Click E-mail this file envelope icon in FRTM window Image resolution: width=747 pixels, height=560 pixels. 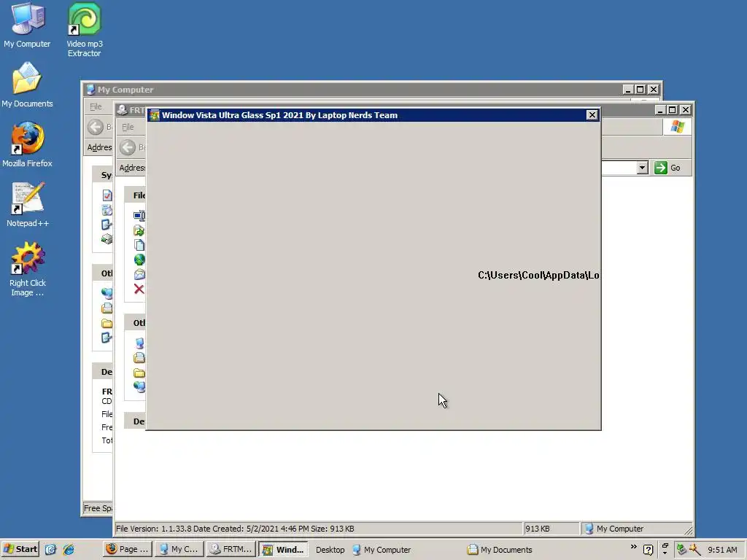pyautogui.click(x=139, y=274)
